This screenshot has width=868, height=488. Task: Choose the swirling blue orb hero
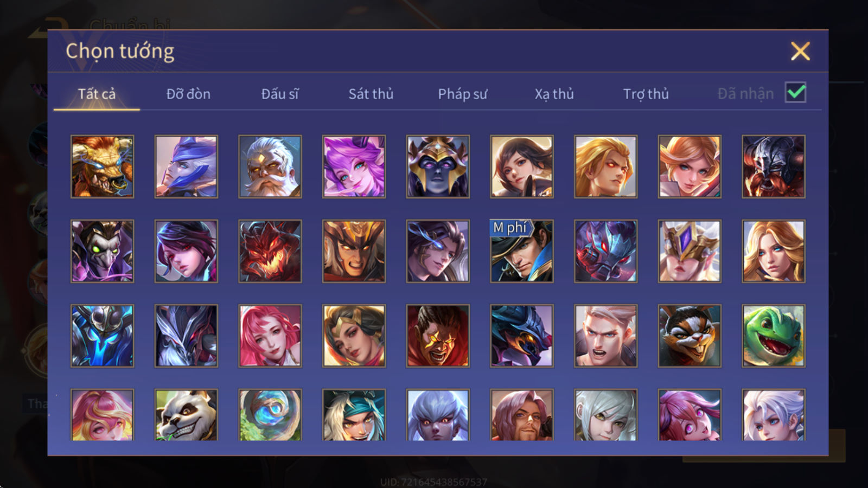270,415
